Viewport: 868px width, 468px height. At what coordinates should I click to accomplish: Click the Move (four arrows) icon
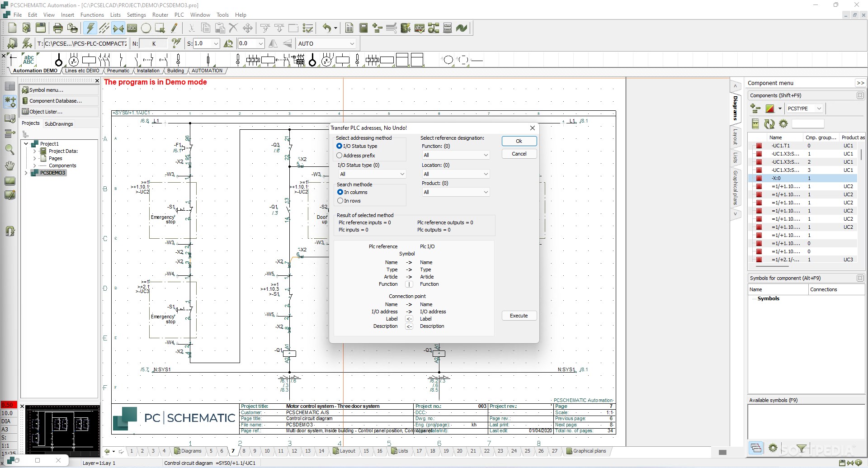click(x=248, y=28)
